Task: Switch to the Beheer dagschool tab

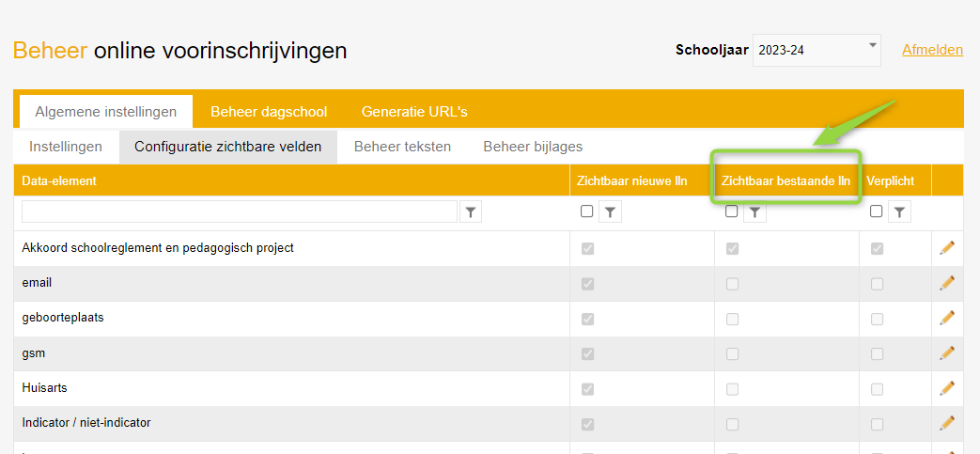Action: click(269, 112)
